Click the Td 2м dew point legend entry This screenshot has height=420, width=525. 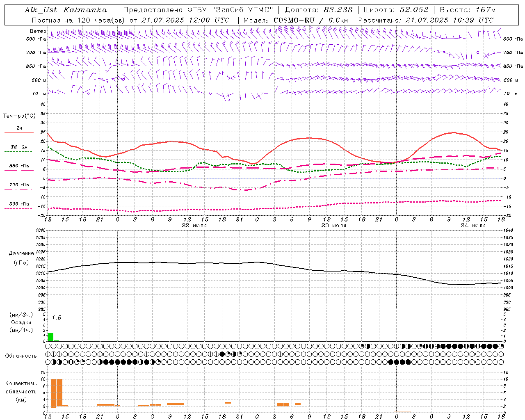point(19,147)
